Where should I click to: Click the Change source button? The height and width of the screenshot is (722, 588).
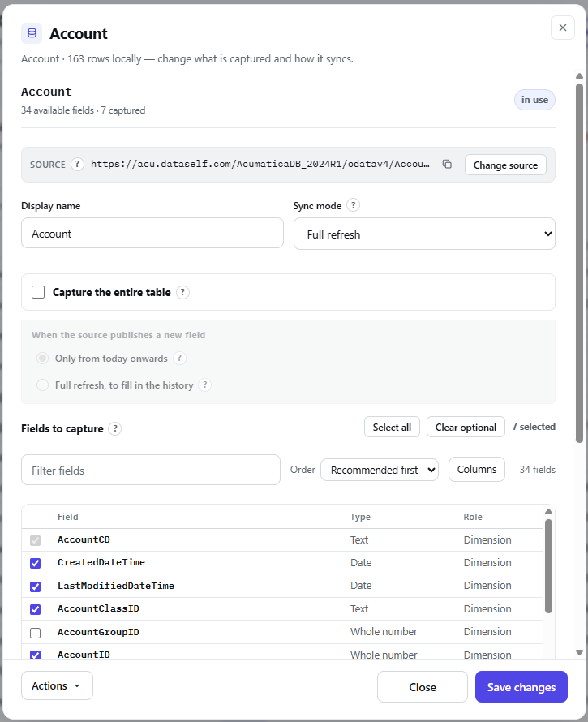point(505,165)
